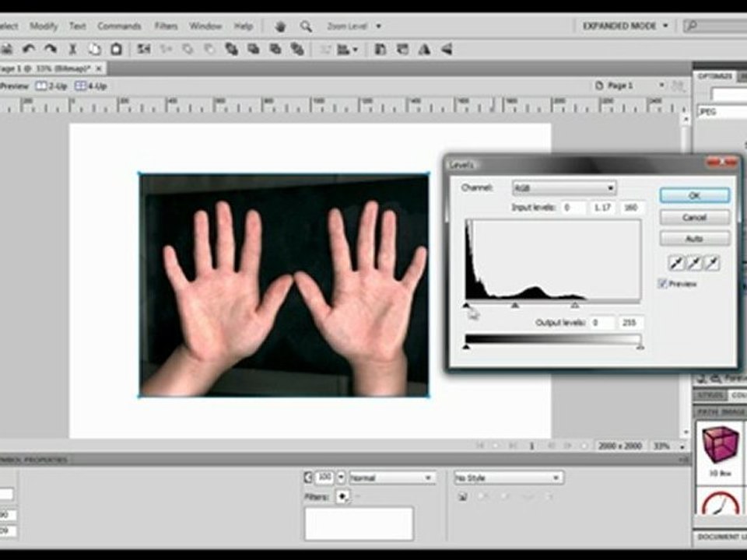Switch to the 2-Up view

coord(51,86)
